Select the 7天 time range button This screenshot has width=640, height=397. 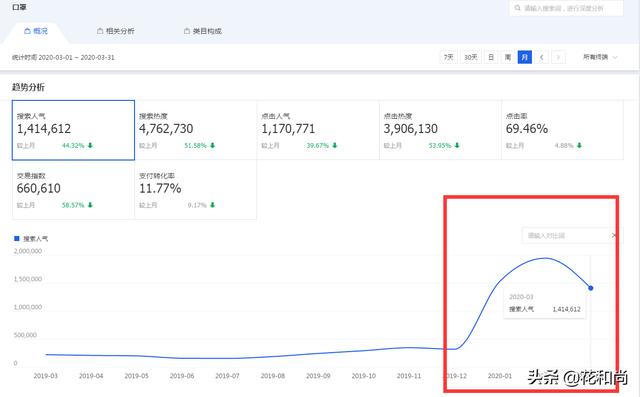click(449, 57)
